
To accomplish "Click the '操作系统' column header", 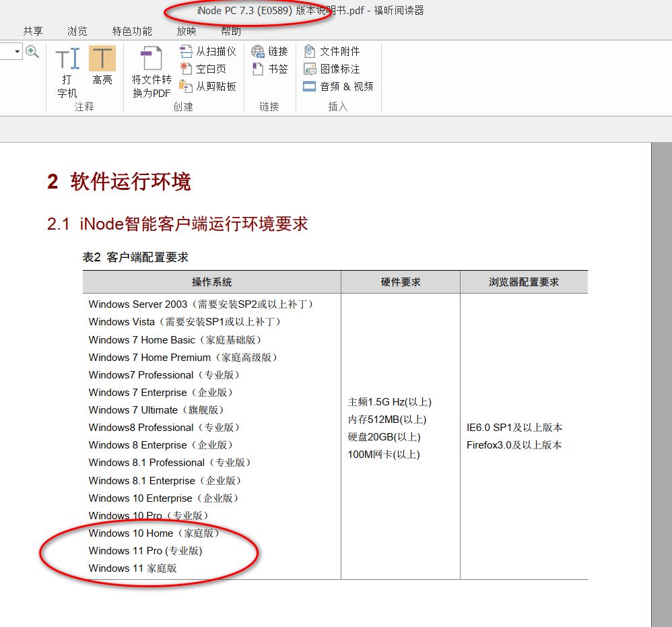I will pyautogui.click(x=211, y=282).
